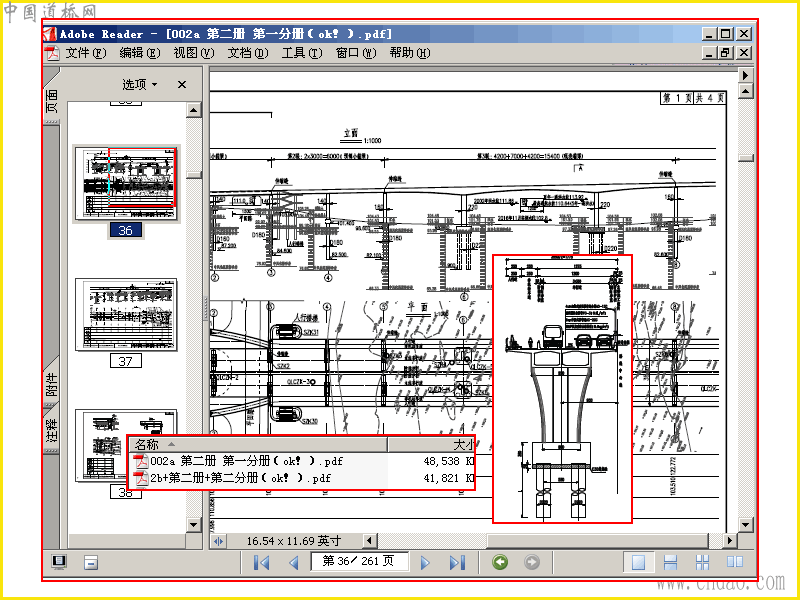Click the 48,538 K size value

[x=448, y=461]
